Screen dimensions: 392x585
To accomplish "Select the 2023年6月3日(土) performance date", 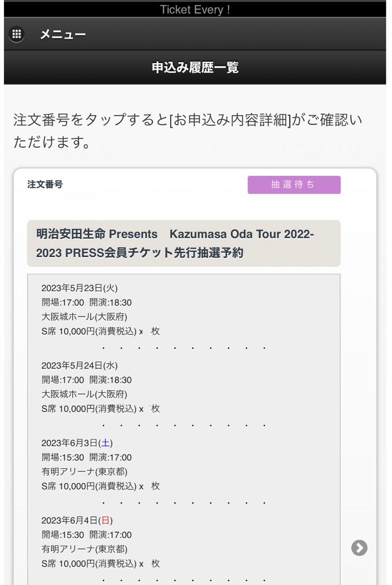I will [x=77, y=443].
